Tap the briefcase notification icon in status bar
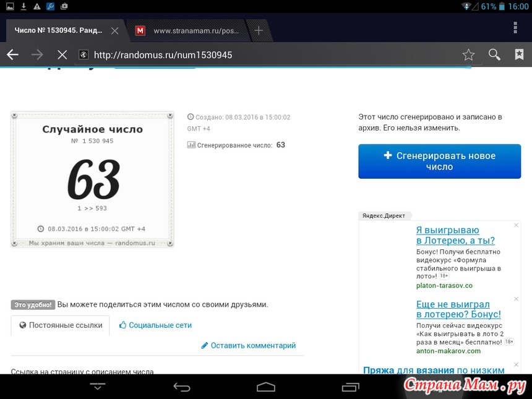This screenshot has width=532, height=399. (x=64, y=6)
